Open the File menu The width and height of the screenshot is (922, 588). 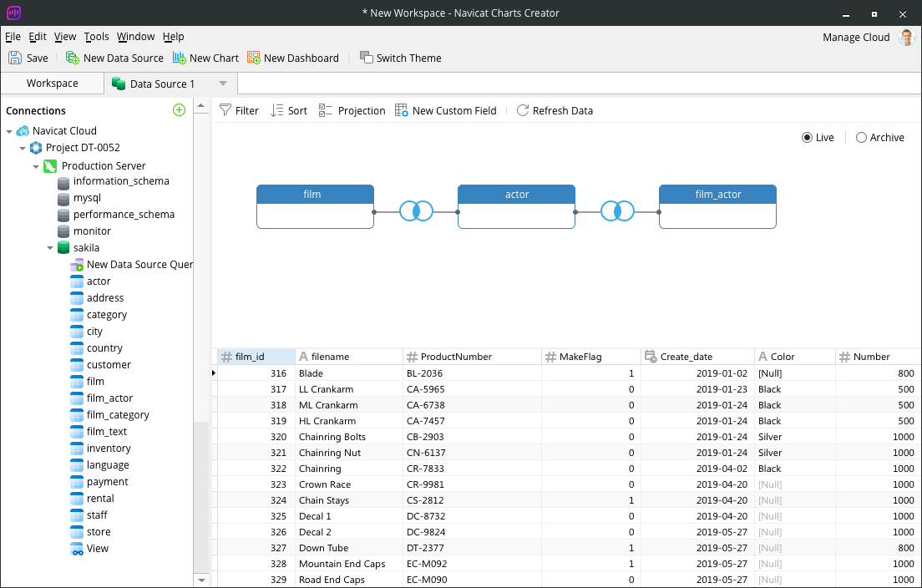pyautogui.click(x=13, y=37)
